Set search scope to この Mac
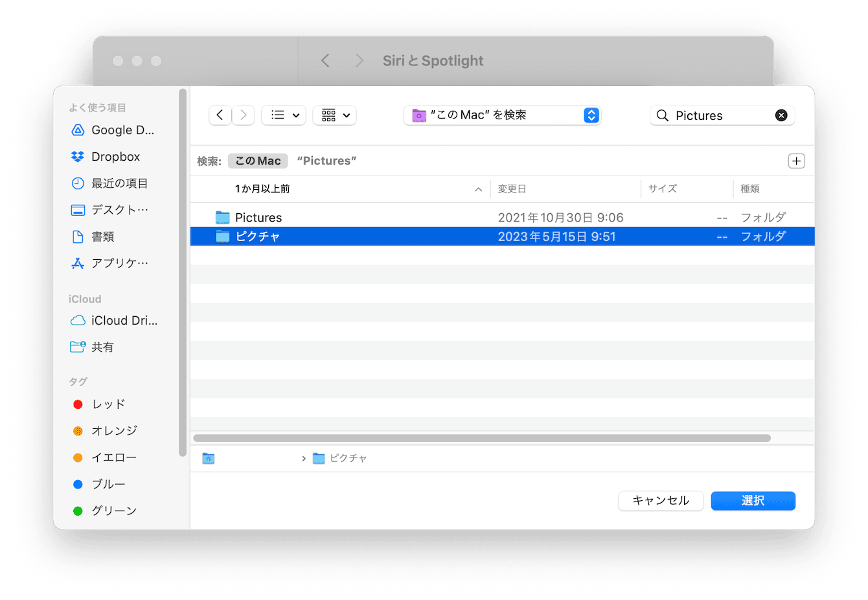 pyautogui.click(x=258, y=161)
